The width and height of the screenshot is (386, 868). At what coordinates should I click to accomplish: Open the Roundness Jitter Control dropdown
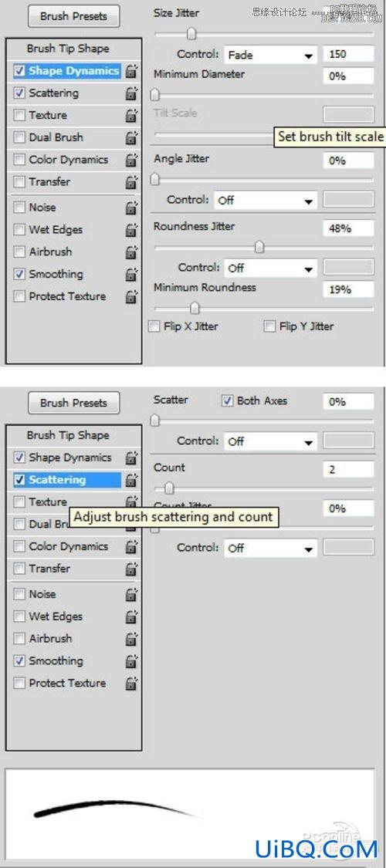point(270,269)
